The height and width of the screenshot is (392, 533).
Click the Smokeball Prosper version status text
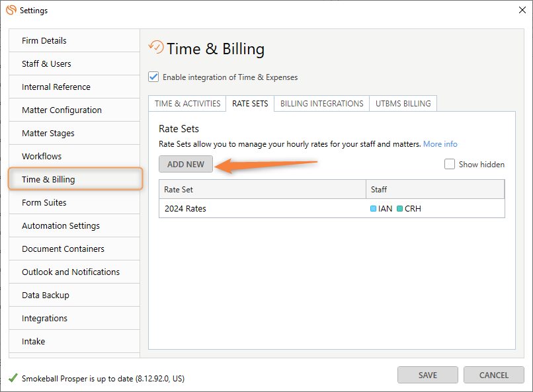coord(103,378)
